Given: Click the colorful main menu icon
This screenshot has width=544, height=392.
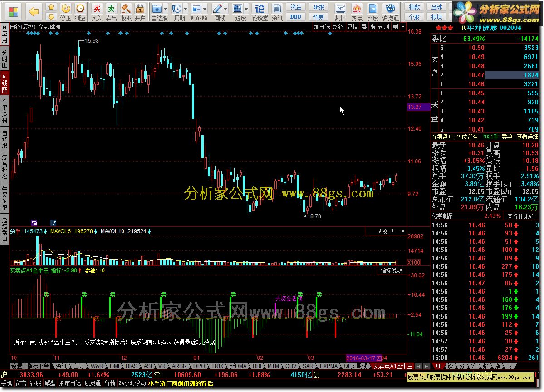Looking at the screenshot, I should click(x=13, y=12).
